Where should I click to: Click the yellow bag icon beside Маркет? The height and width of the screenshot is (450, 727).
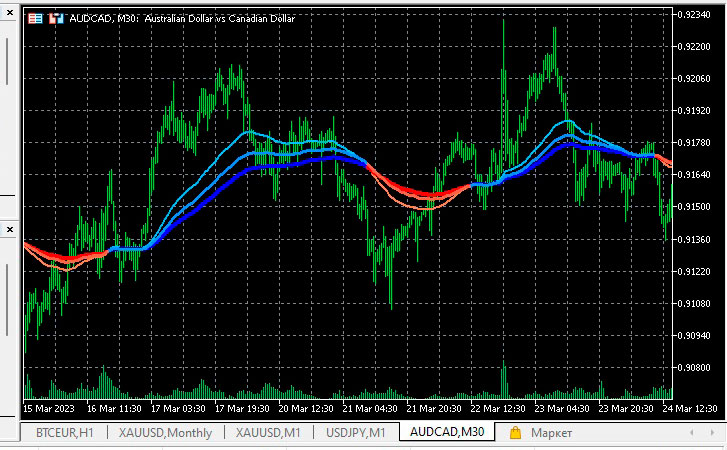pyautogui.click(x=516, y=433)
